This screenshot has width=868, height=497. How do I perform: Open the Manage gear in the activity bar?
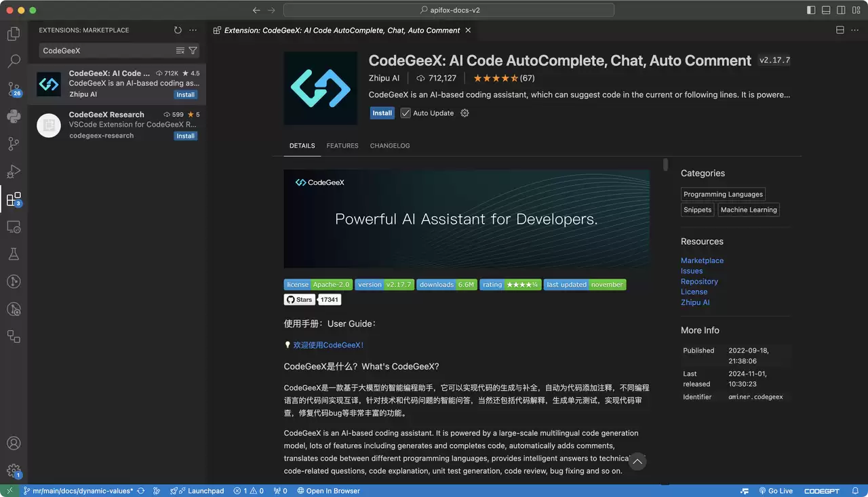pyautogui.click(x=14, y=471)
